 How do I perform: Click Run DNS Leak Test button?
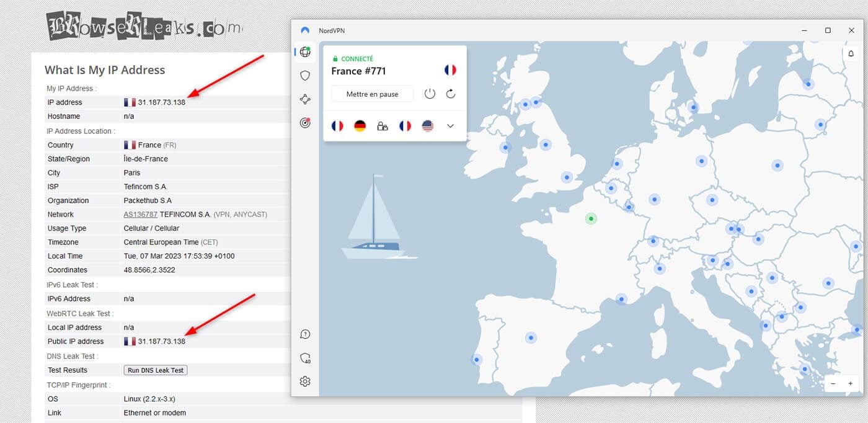point(156,370)
